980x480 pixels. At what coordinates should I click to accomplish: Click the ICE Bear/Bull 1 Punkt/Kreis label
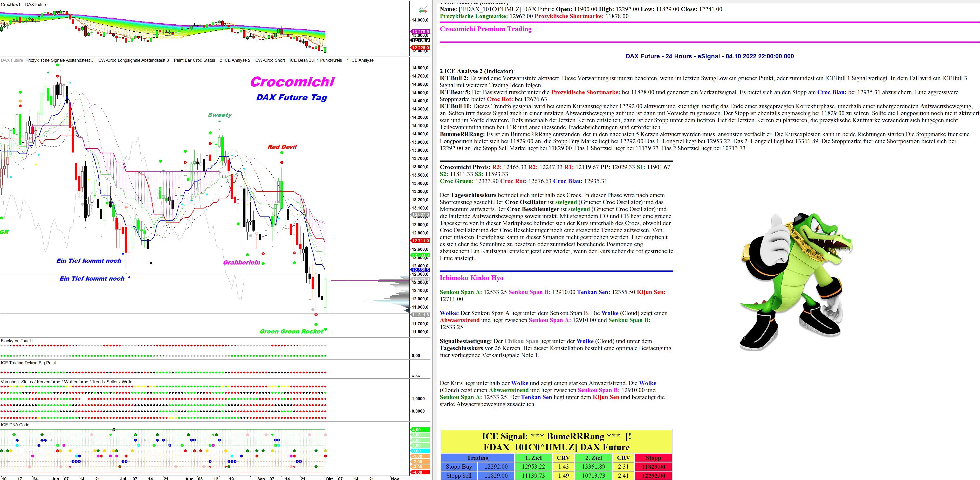(x=316, y=60)
